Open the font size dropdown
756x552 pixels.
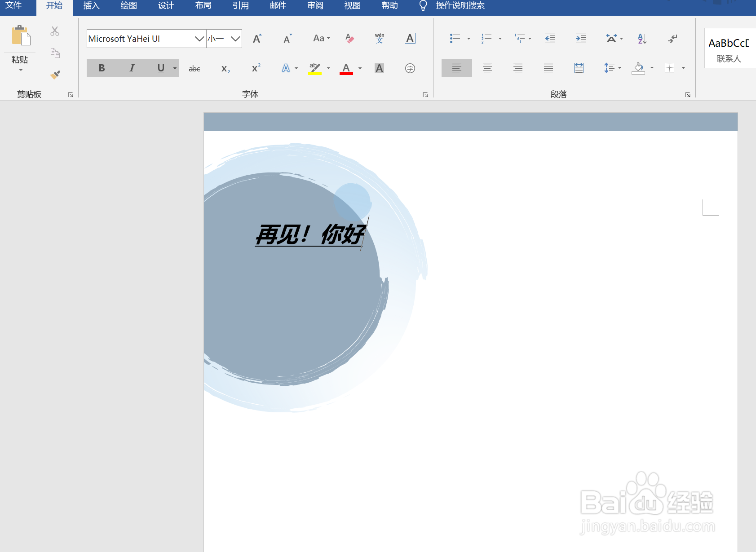click(x=235, y=39)
